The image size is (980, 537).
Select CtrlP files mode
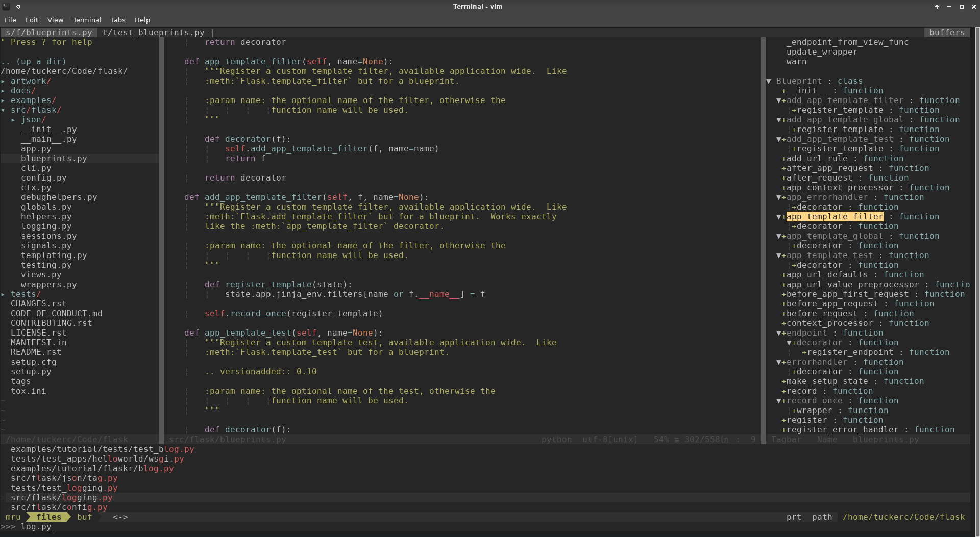click(x=48, y=517)
